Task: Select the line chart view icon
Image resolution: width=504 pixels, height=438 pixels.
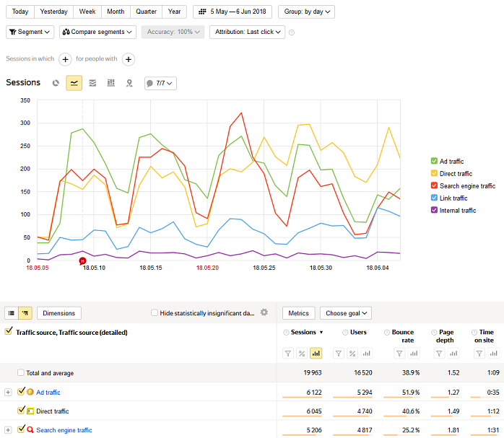Action: 74,83
